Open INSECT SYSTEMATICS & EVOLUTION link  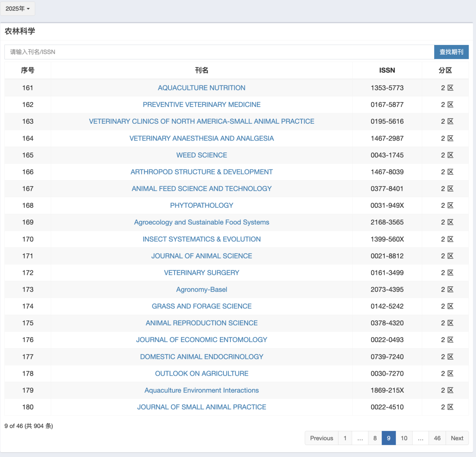201,239
